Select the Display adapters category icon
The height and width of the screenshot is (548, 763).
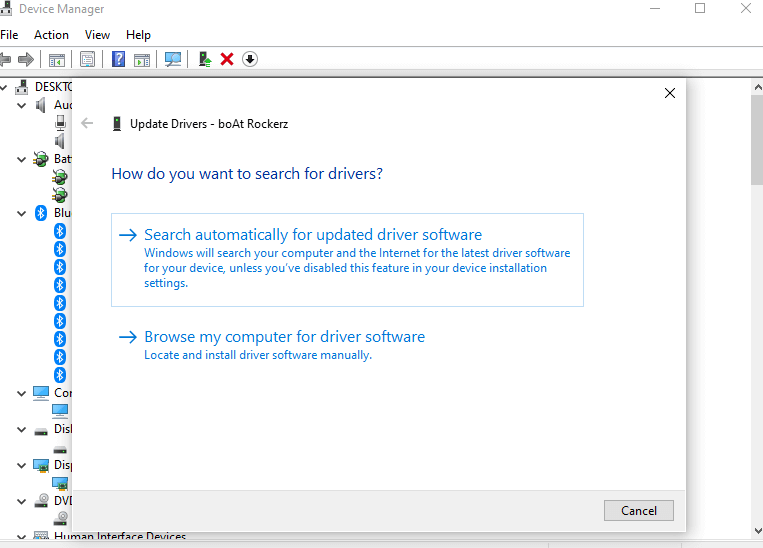click(x=41, y=465)
